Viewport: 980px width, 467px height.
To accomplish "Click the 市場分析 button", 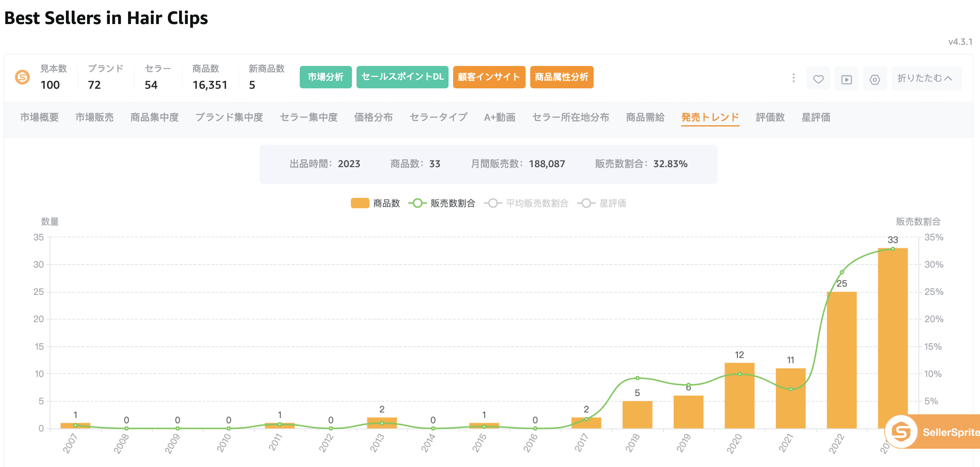I will (x=325, y=77).
